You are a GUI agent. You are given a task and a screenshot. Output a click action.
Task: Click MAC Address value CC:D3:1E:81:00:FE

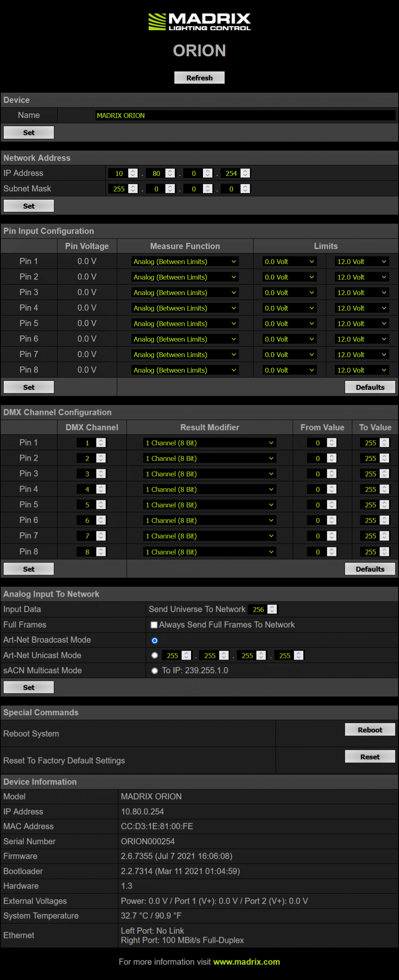[157, 826]
